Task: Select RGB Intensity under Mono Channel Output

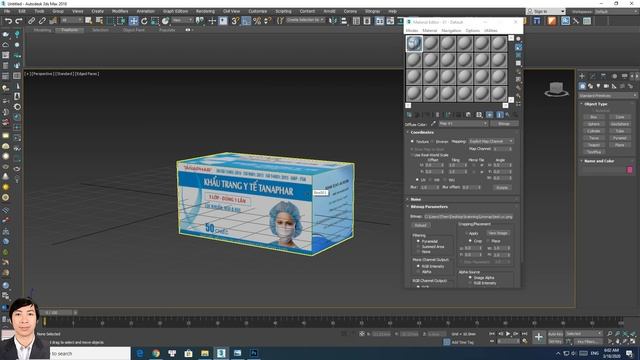Action: (418, 266)
